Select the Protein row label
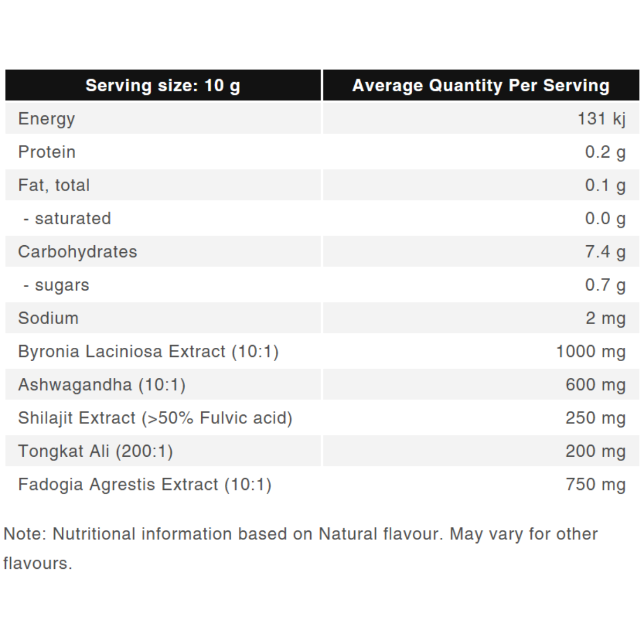Screen dimensions: 644x644 tap(47, 152)
